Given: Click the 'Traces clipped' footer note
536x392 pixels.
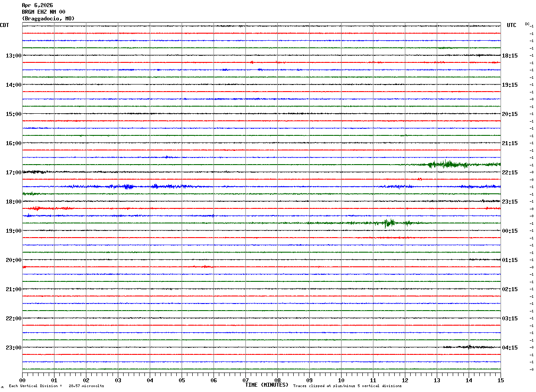Looking at the screenshot, I should click(347, 386).
